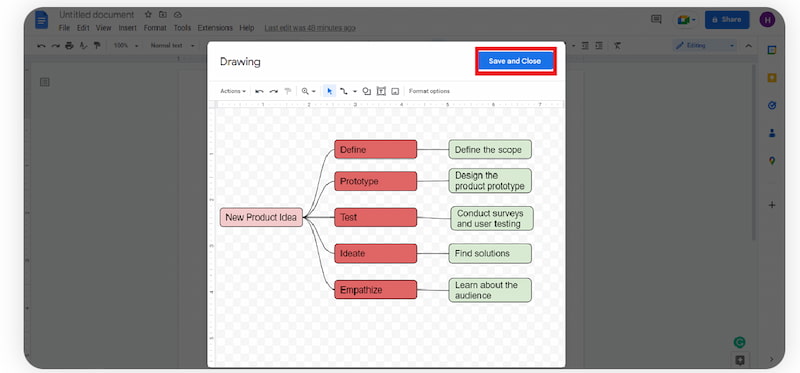The width and height of the screenshot is (800, 373).
Task: Select the red Prototype box
Action: click(376, 181)
